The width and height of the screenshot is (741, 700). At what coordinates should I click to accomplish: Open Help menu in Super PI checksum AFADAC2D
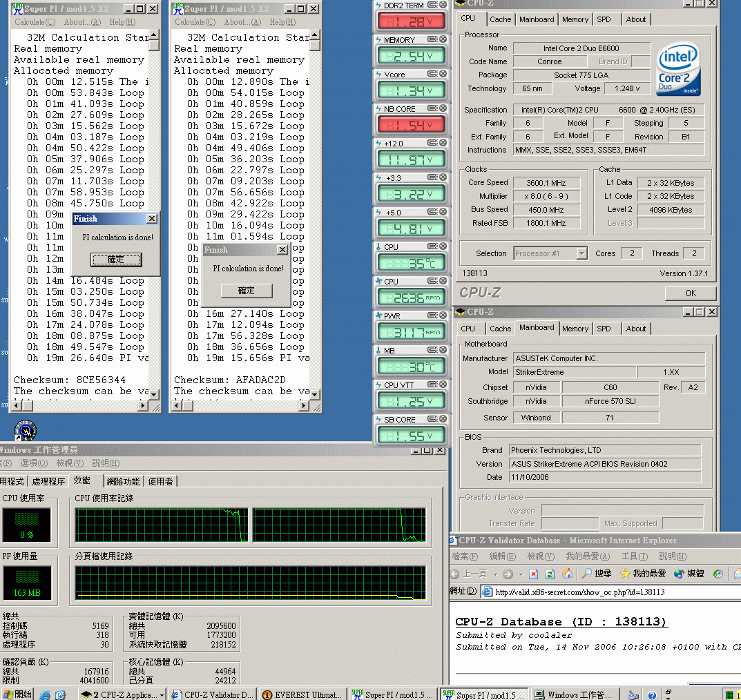tap(282, 22)
